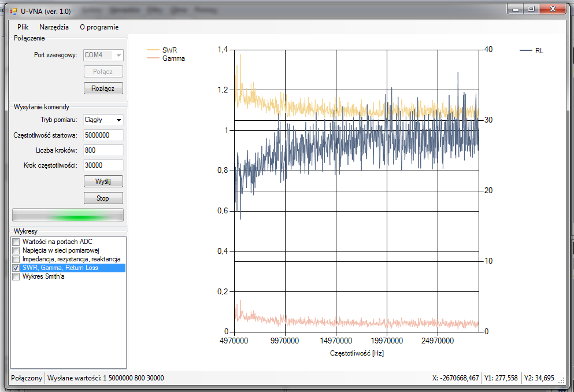The image size is (574, 392).
Task: Click the 'Liczba kroków' input field
Action: [103, 150]
